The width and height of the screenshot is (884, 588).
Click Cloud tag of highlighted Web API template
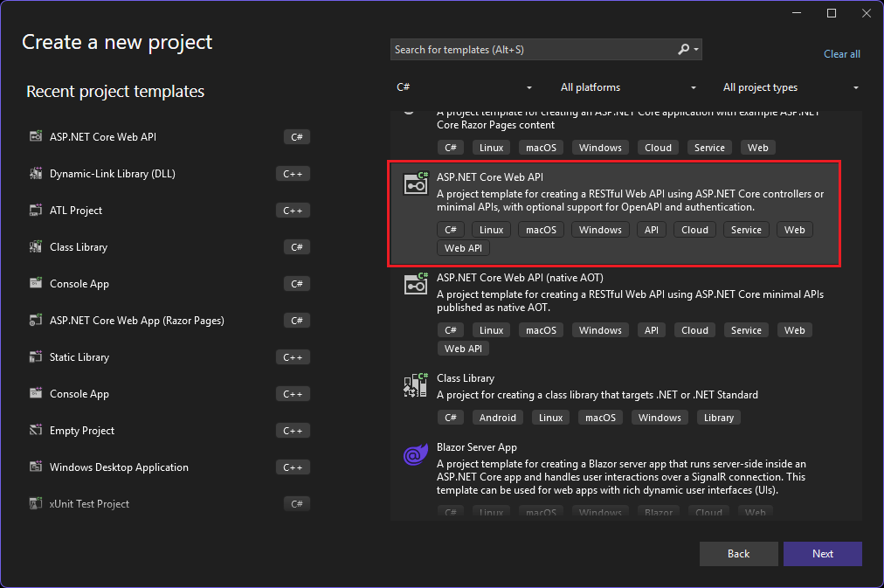(x=694, y=230)
